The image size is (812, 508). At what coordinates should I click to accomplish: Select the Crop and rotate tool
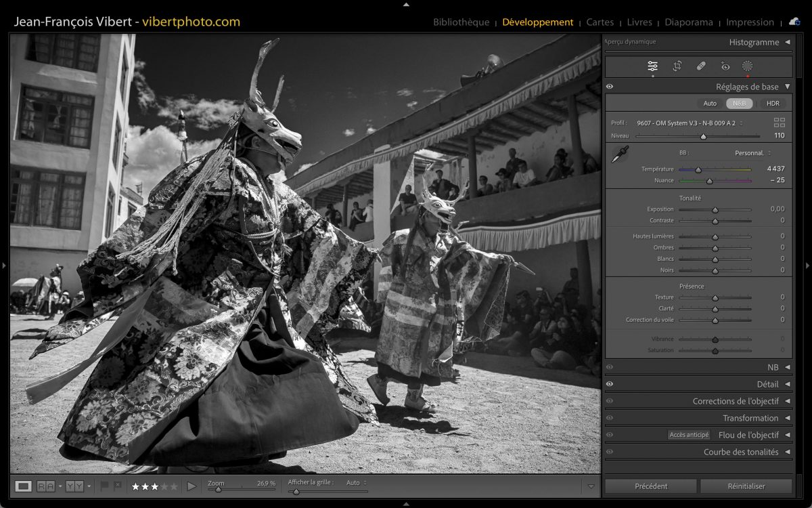point(677,66)
